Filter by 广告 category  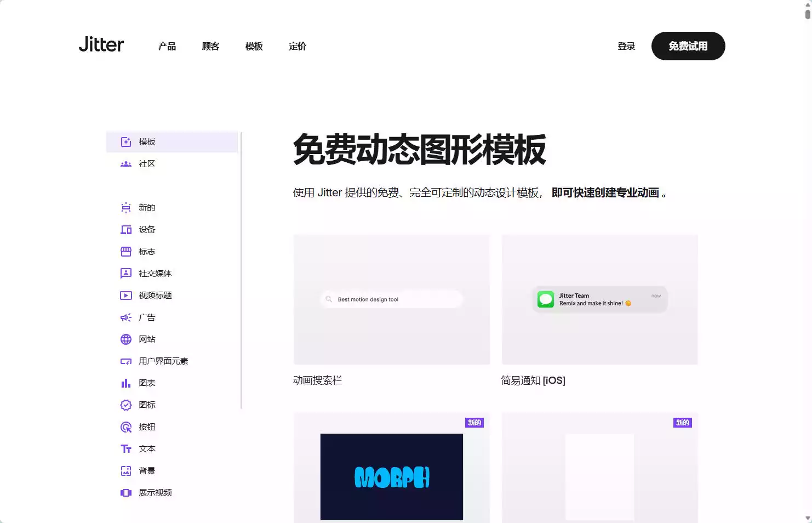pos(172,317)
